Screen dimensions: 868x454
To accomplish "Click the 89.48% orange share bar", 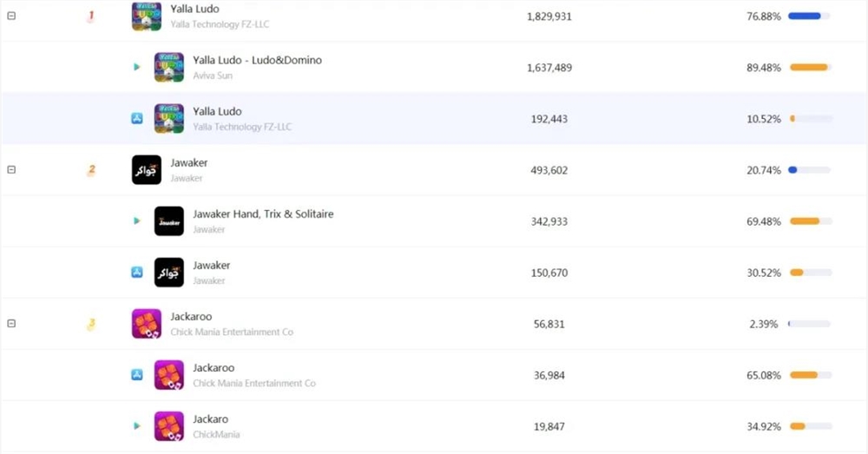I will [x=810, y=67].
